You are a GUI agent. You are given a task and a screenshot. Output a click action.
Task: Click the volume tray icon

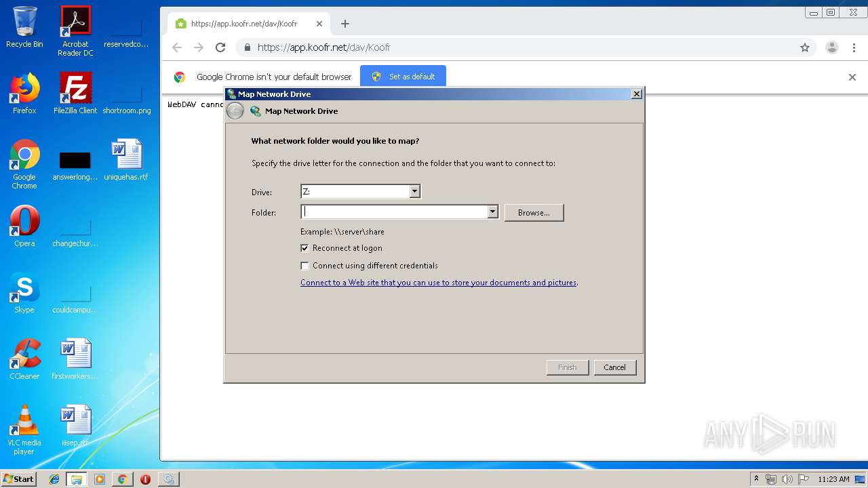[786, 479]
